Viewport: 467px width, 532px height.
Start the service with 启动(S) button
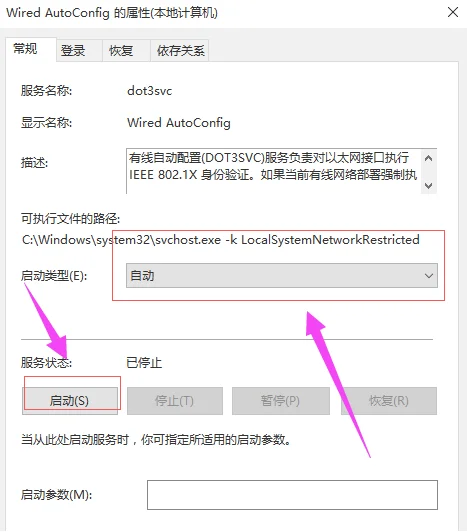[70, 401]
